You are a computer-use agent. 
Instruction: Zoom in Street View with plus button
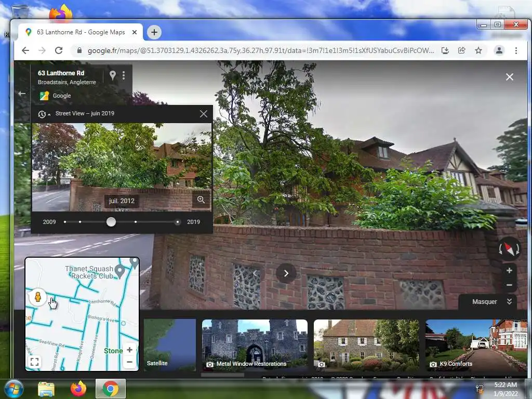[x=509, y=270]
